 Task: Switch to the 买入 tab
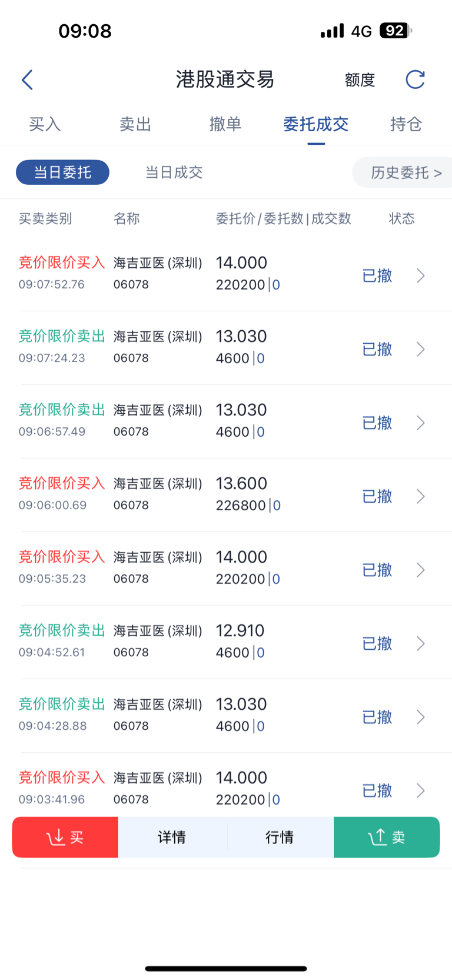click(45, 124)
